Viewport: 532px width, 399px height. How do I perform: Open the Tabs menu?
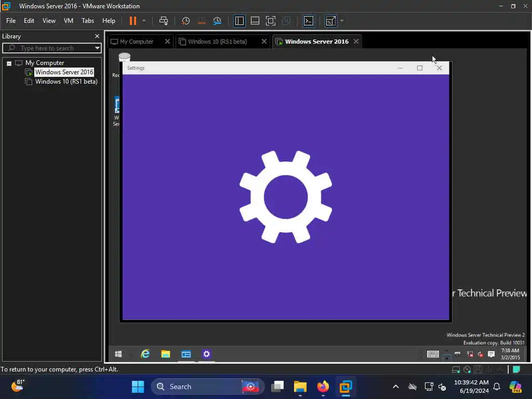[87, 21]
